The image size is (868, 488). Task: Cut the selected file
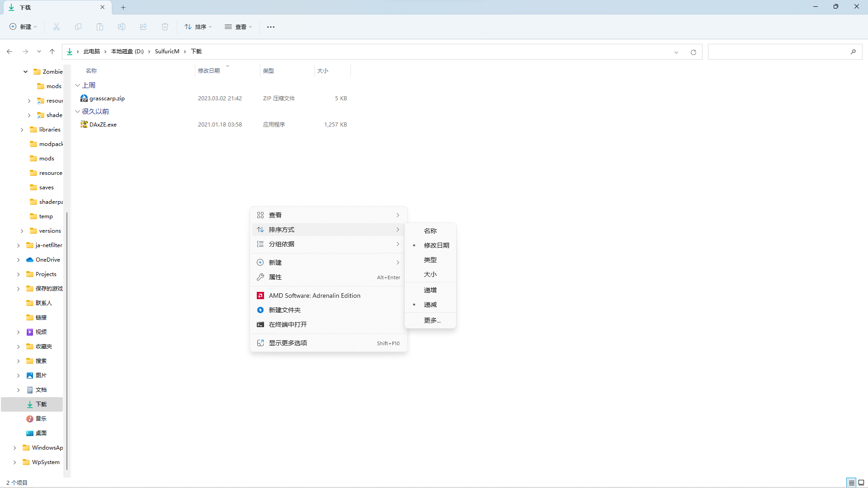pyautogui.click(x=56, y=27)
